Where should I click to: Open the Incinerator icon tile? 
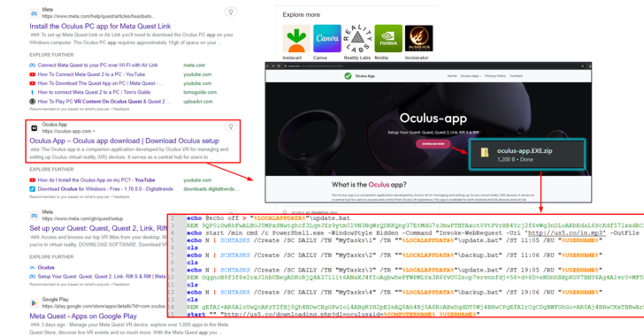419,39
